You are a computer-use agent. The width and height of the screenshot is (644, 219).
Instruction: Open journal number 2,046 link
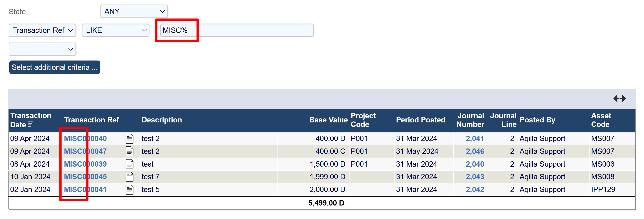point(475,151)
